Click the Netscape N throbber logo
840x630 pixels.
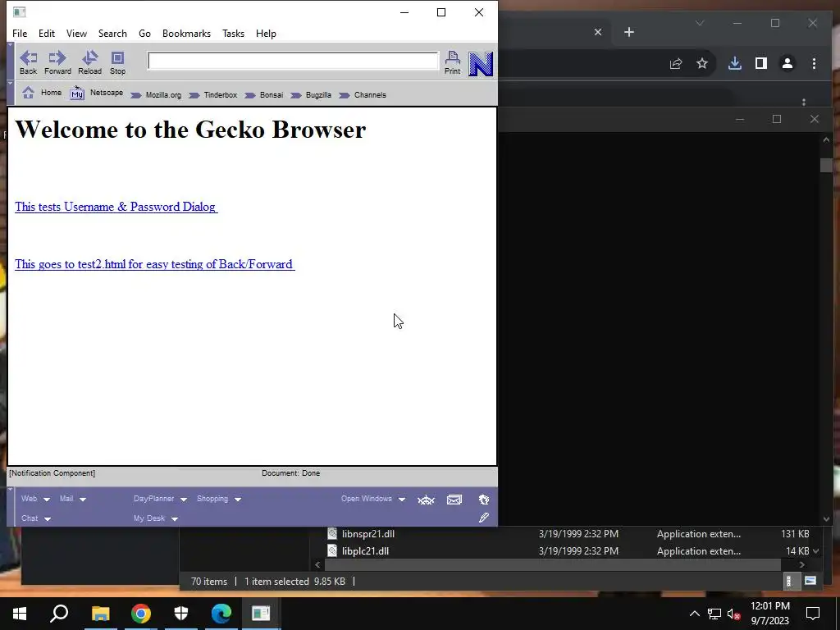point(481,64)
